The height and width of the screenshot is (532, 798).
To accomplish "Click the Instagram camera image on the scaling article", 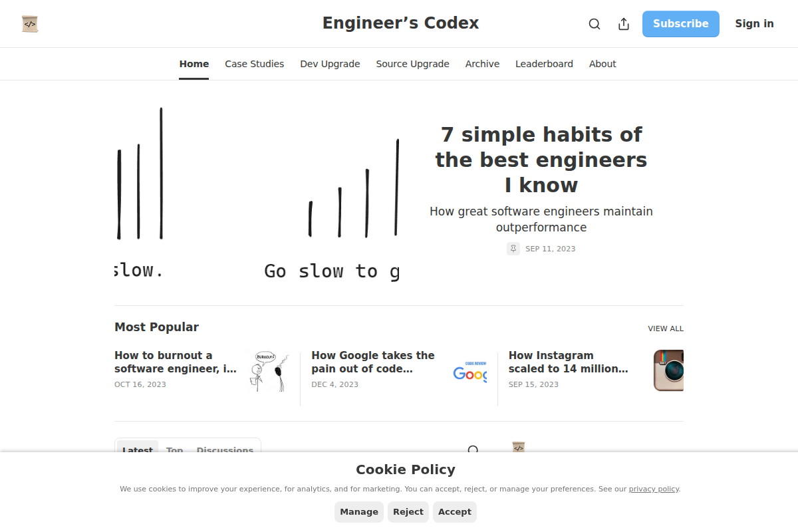I will tap(667, 370).
